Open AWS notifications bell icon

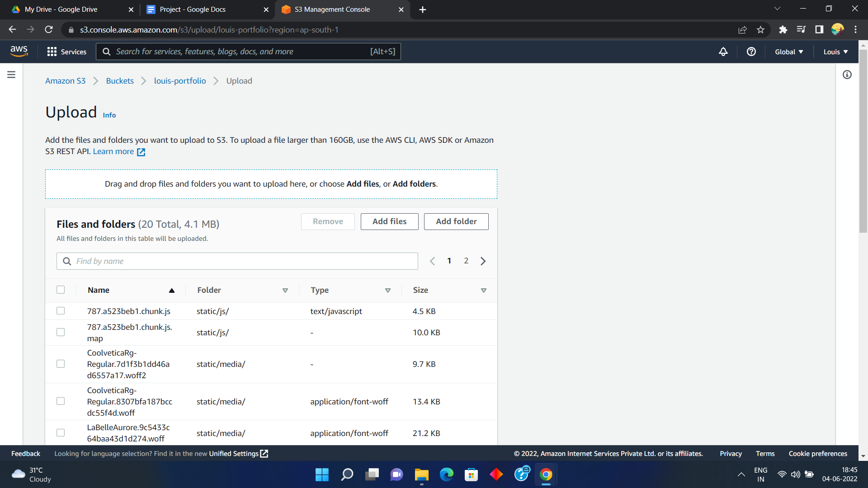[723, 52]
